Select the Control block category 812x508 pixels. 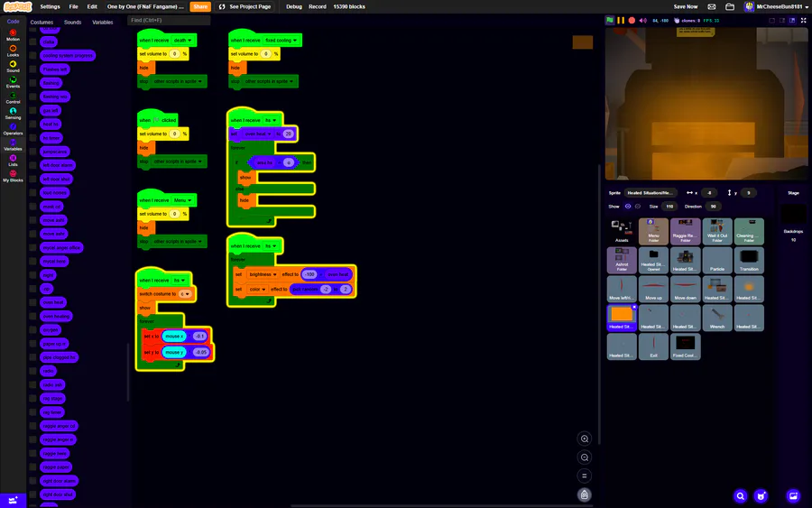point(13,97)
